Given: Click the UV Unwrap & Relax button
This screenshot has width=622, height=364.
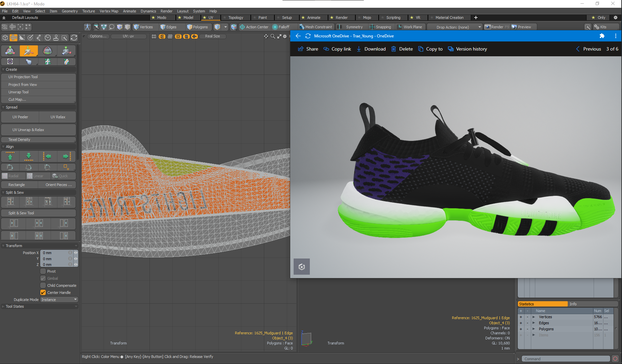Looking at the screenshot, I should (38, 130).
